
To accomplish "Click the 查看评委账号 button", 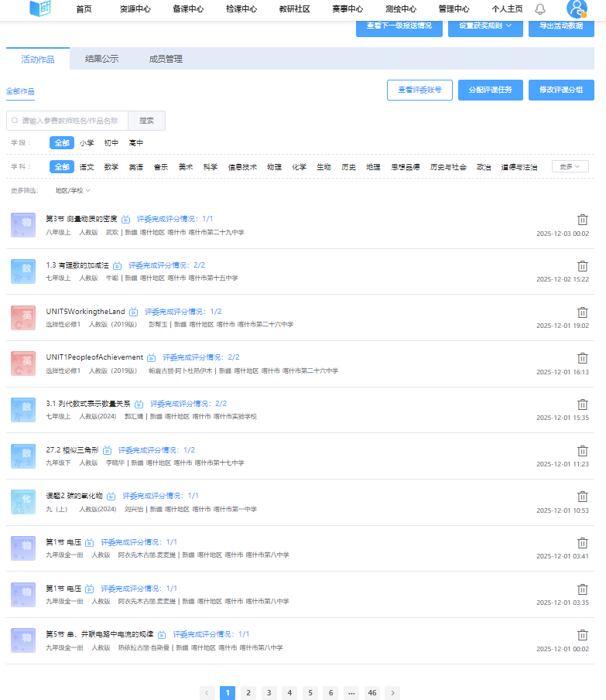I will tap(419, 90).
